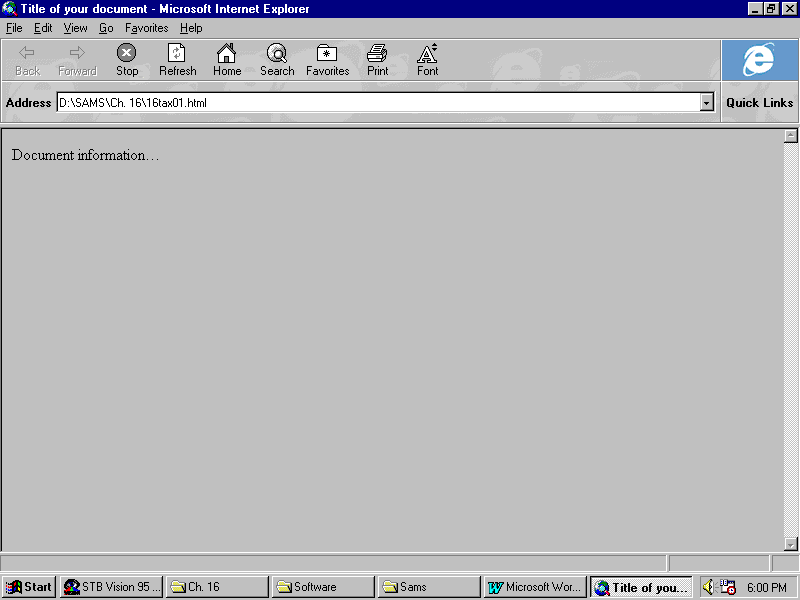Click the volume speaker tray icon
The image size is (800, 600).
click(x=709, y=587)
